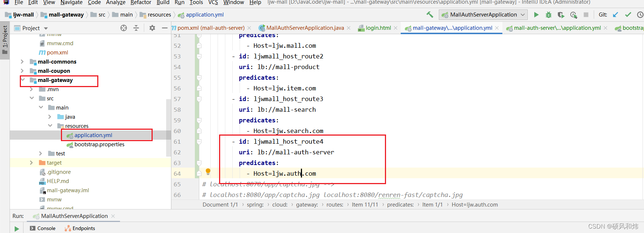This screenshot has width=644, height=233.
Task: Click spring: in the YAML breadcrumb
Action: [x=255, y=205]
